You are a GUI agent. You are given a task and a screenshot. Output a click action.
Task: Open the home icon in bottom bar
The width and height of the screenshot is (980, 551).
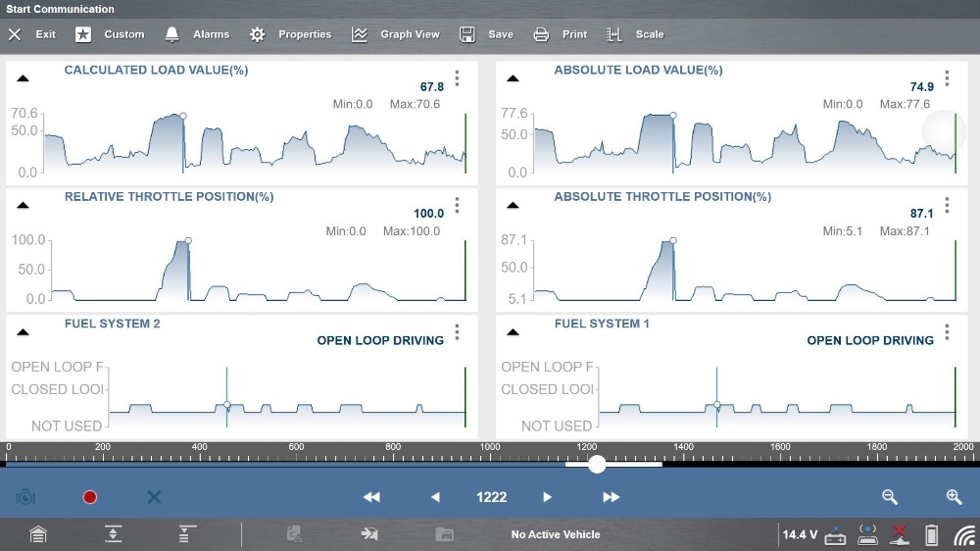tap(37, 534)
